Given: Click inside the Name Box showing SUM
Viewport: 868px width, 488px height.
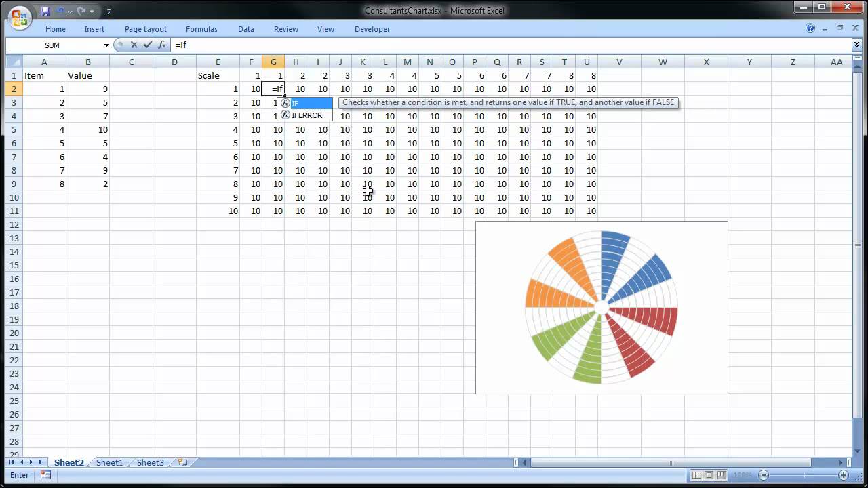Looking at the screenshot, I should (53, 45).
